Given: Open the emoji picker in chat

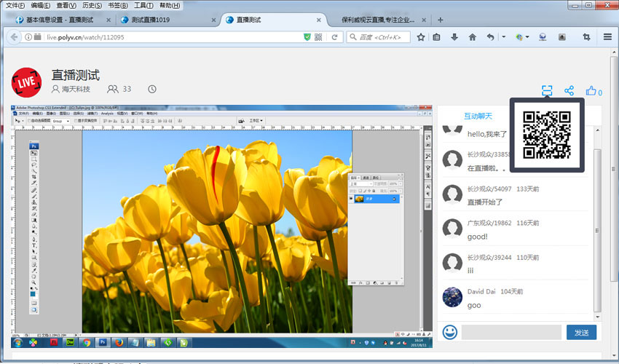Looking at the screenshot, I should [450, 333].
